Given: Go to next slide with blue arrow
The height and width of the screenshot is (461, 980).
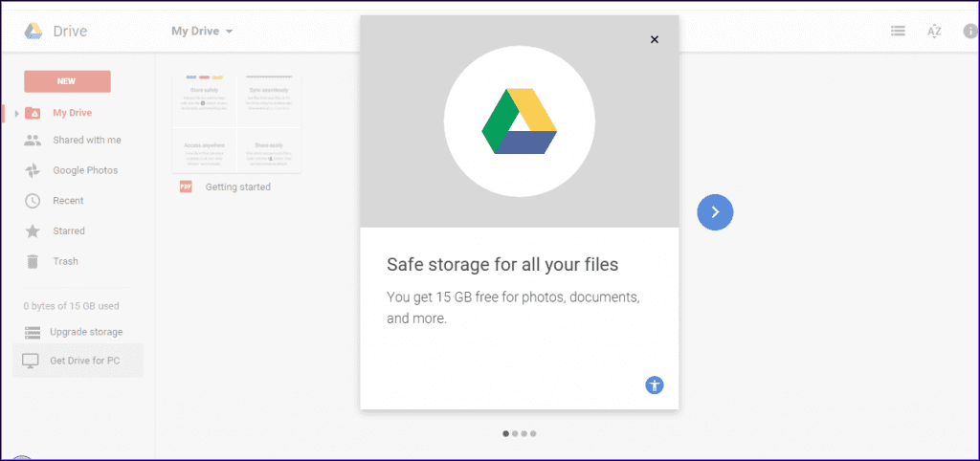Looking at the screenshot, I should tap(715, 212).
